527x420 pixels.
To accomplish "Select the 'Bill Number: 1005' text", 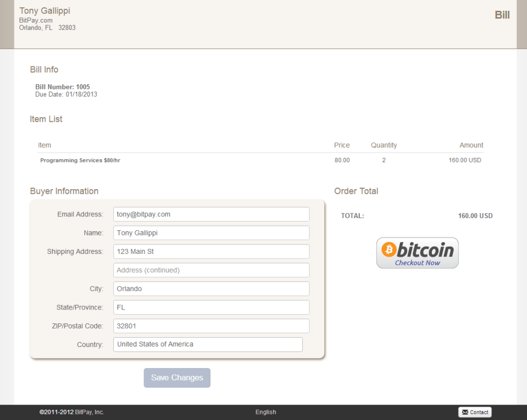I will 62,87.
